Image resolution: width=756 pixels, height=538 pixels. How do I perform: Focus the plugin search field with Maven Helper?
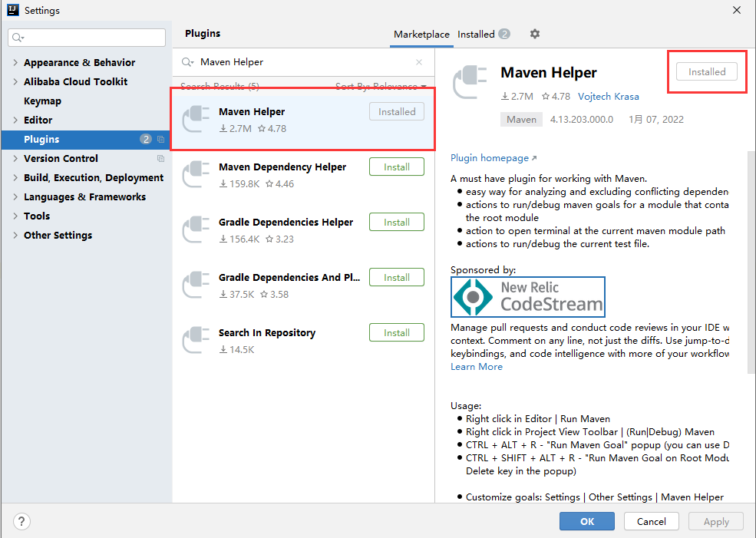coord(304,62)
